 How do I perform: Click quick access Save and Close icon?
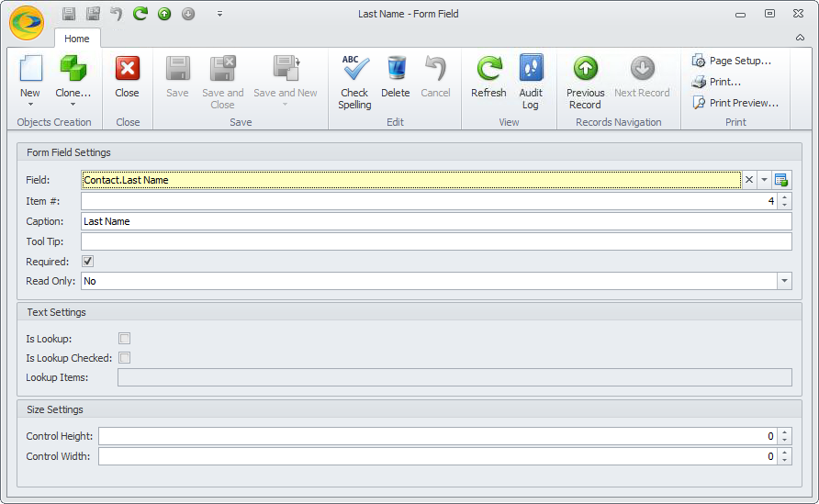tap(93, 14)
